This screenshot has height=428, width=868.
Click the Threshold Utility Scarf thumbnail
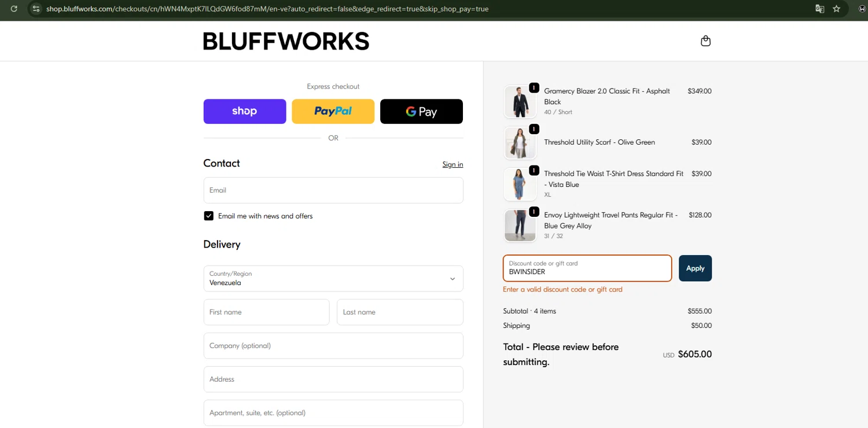pos(520,143)
